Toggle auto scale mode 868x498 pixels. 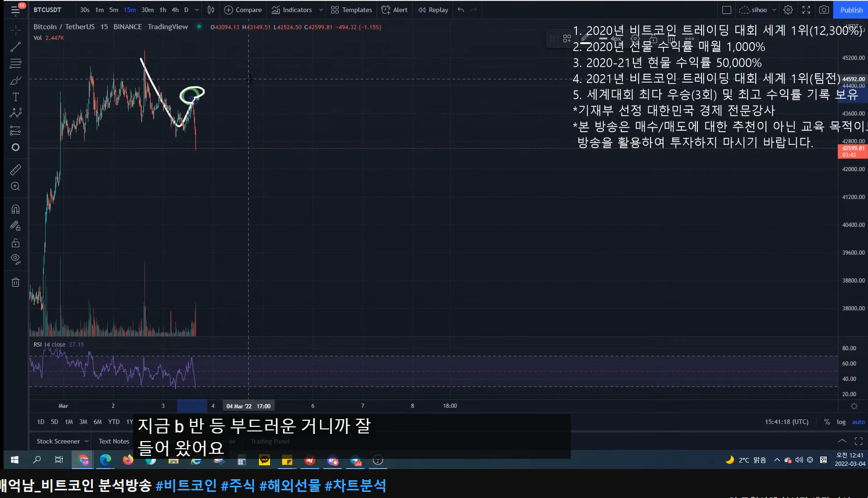pyautogui.click(x=858, y=422)
